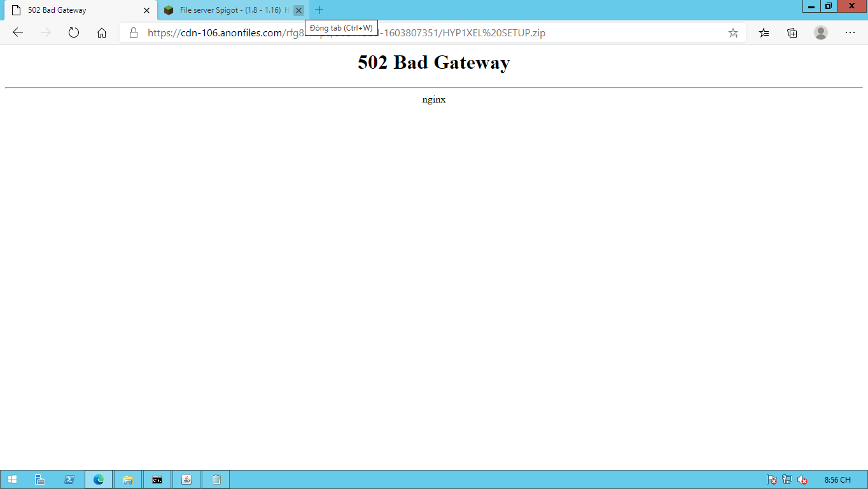The height and width of the screenshot is (489, 868).
Task: Switch to the Java application in taskbar
Action: click(x=186, y=479)
